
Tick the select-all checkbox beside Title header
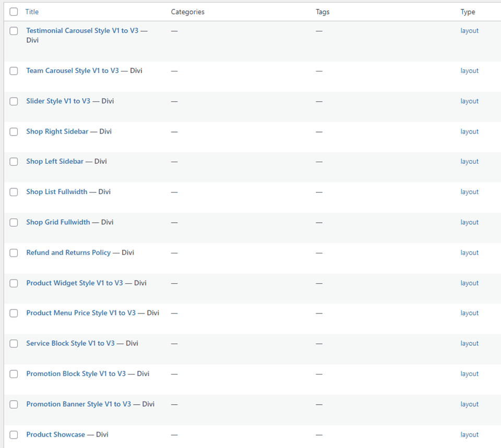[14, 12]
